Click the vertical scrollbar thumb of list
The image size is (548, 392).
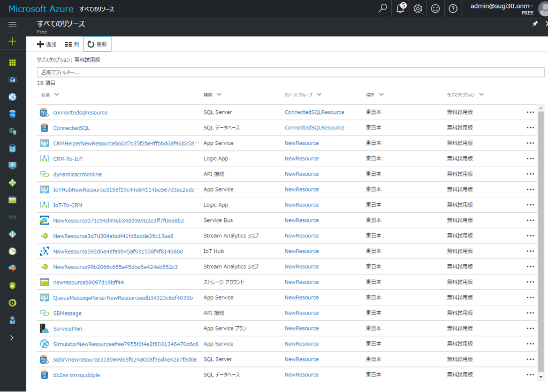coord(541,241)
